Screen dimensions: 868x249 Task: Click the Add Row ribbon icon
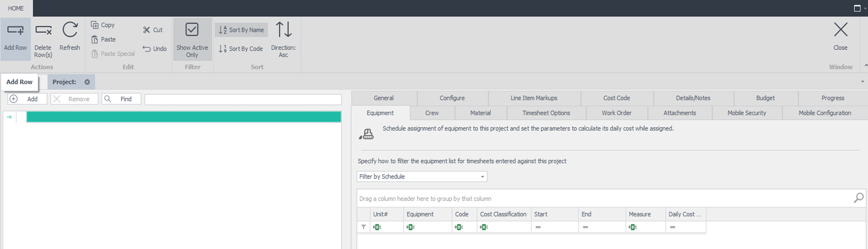click(x=15, y=30)
